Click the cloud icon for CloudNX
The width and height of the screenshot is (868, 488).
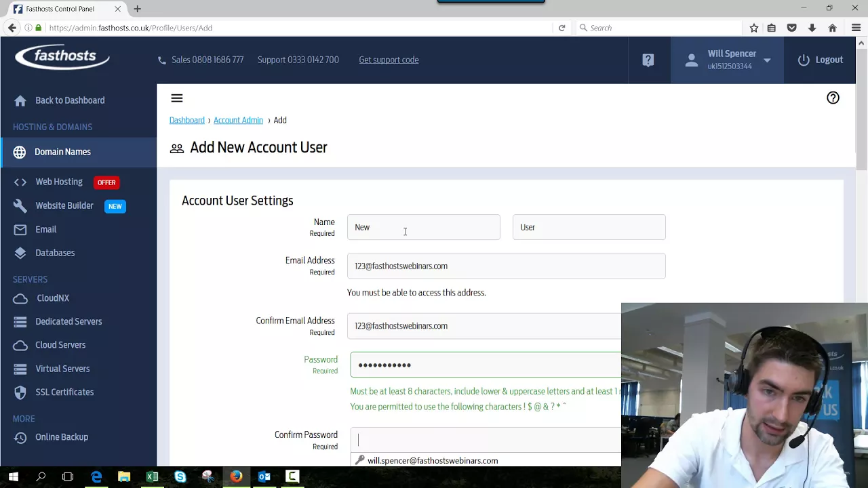(x=20, y=298)
